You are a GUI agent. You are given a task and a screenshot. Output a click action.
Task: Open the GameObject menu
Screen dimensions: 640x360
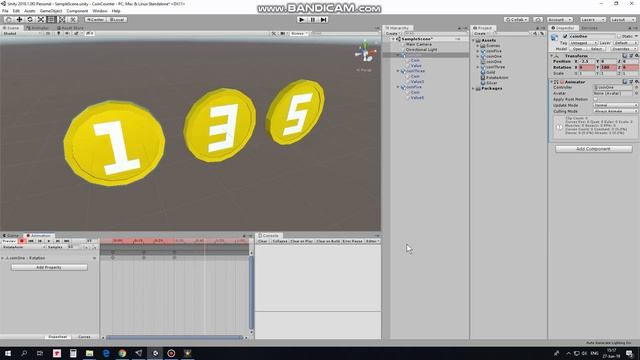pos(51,11)
